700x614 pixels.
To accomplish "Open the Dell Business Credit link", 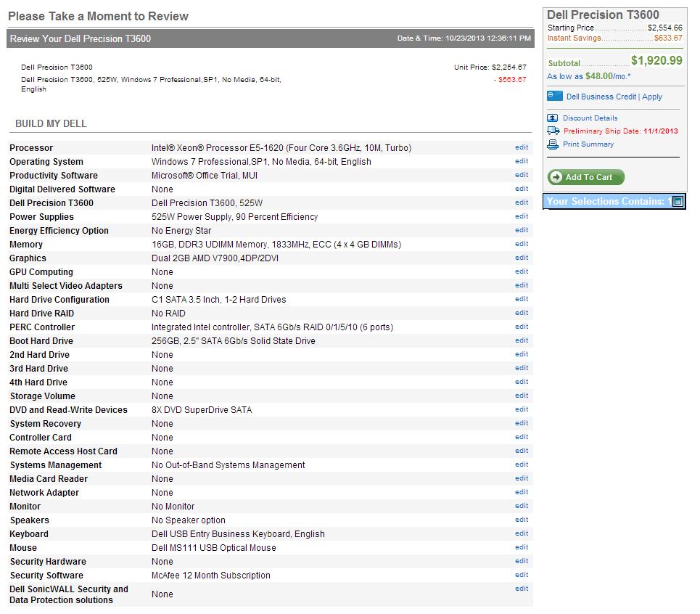I will click(601, 97).
